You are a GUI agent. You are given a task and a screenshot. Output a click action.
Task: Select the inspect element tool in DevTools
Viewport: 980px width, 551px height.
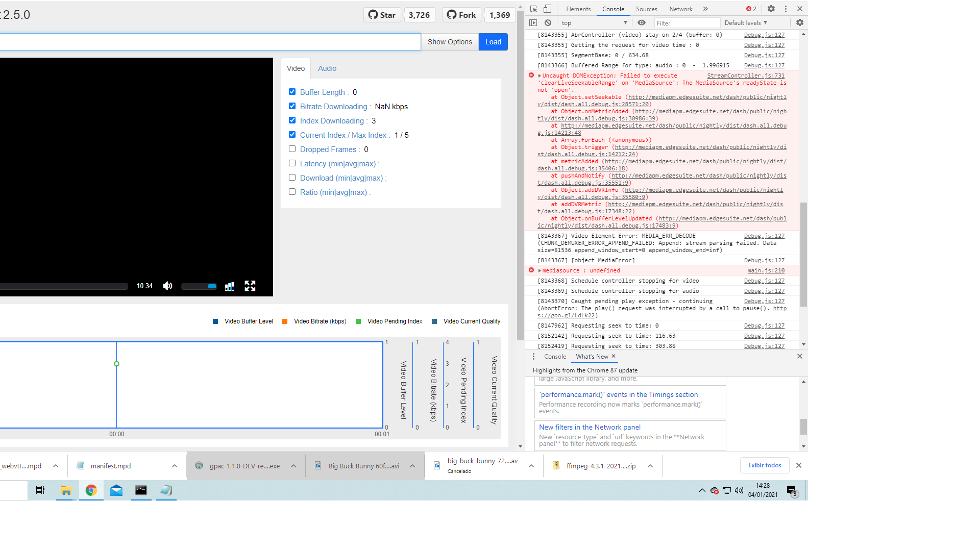coord(533,9)
